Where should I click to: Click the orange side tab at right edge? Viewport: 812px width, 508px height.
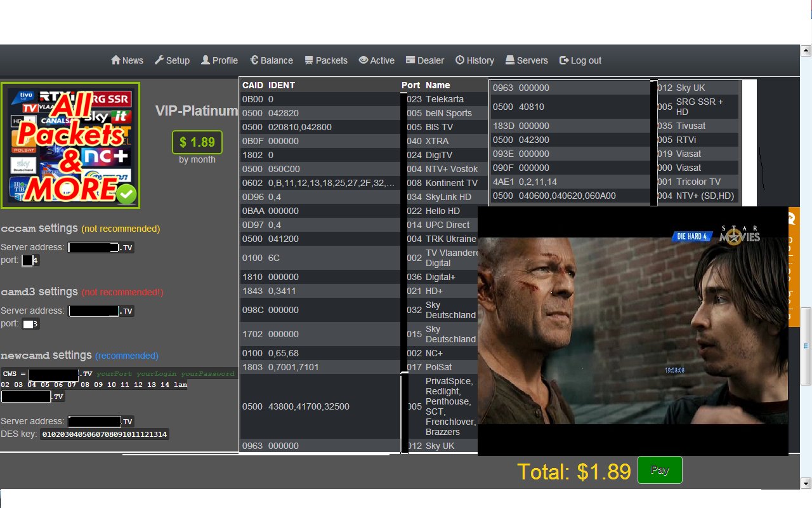point(794,267)
